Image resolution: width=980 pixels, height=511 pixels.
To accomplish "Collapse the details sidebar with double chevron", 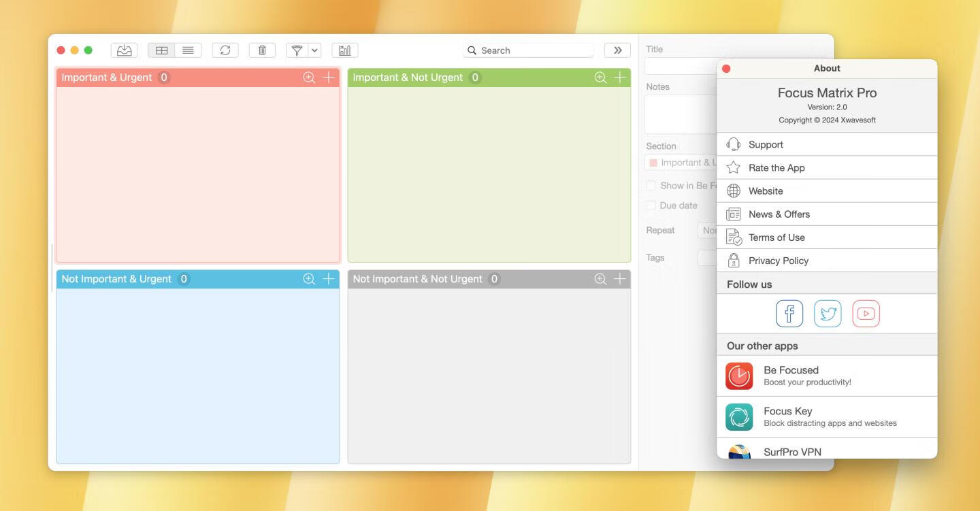I will [x=617, y=50].
